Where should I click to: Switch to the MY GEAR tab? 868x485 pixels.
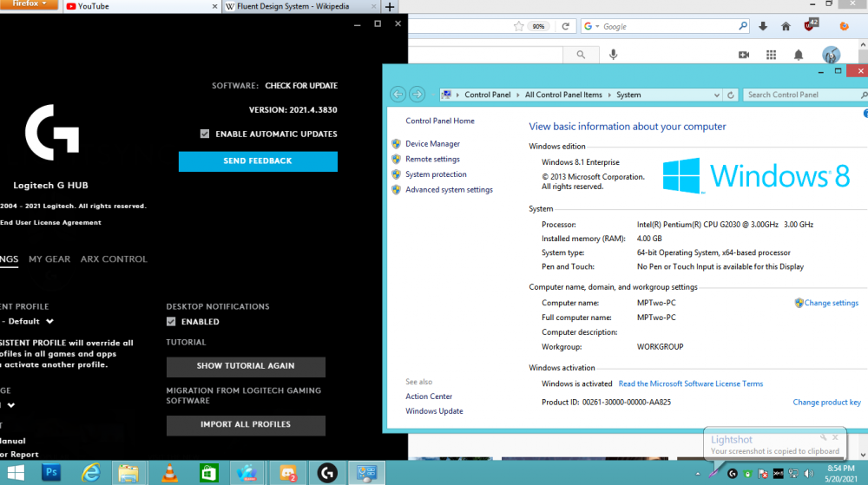pyautogui.click(x=49, y=259)
